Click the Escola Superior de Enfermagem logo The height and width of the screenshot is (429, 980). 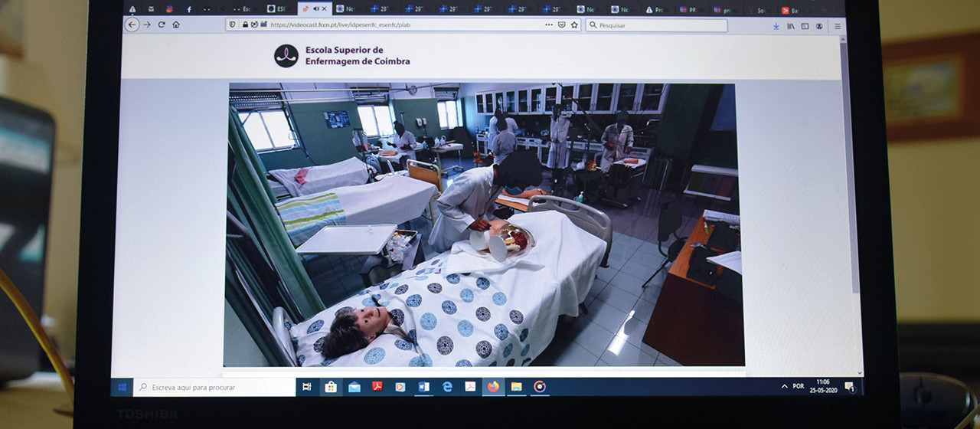click(x=286, y=56)
